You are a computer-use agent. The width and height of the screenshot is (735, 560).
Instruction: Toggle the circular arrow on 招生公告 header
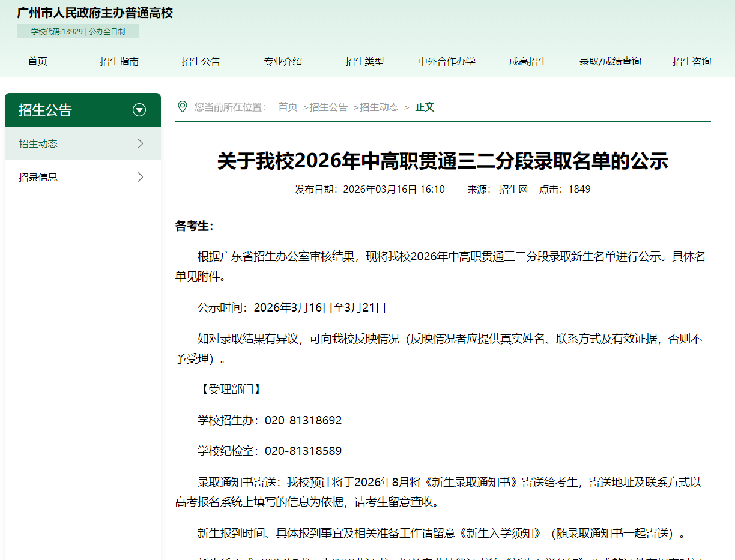click(x=139, y=110)
